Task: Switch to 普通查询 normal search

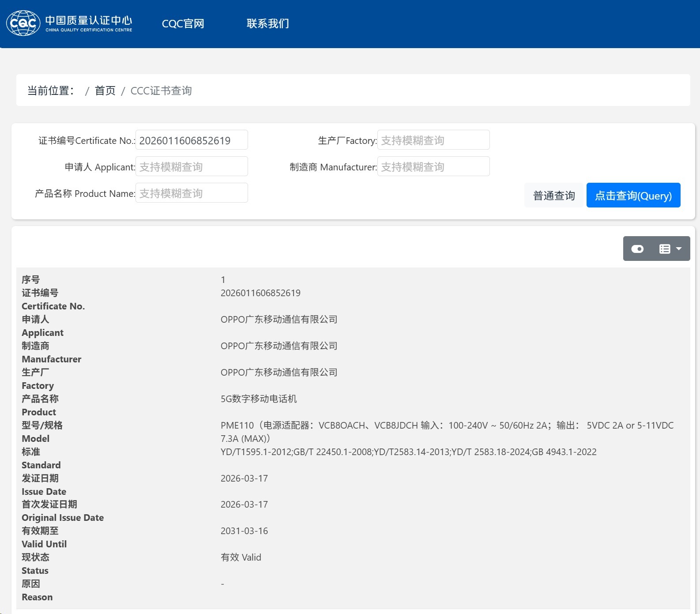Action: click(553, 196)
